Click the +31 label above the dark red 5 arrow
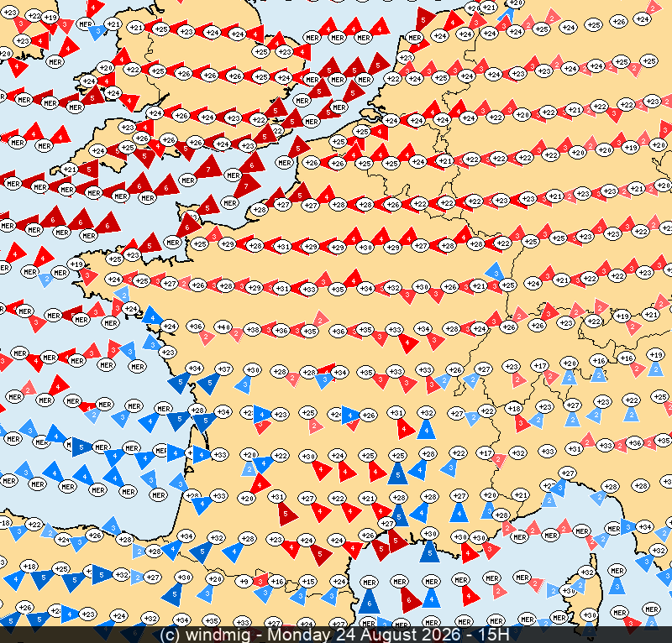The image size is (672, 643). pos(276,497)
